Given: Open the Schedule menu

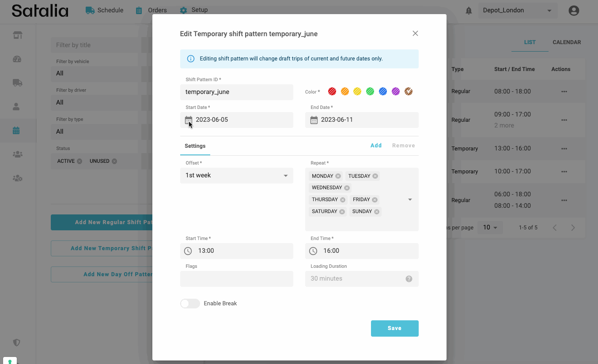Looking at the screenshot, I should (105, 10).
